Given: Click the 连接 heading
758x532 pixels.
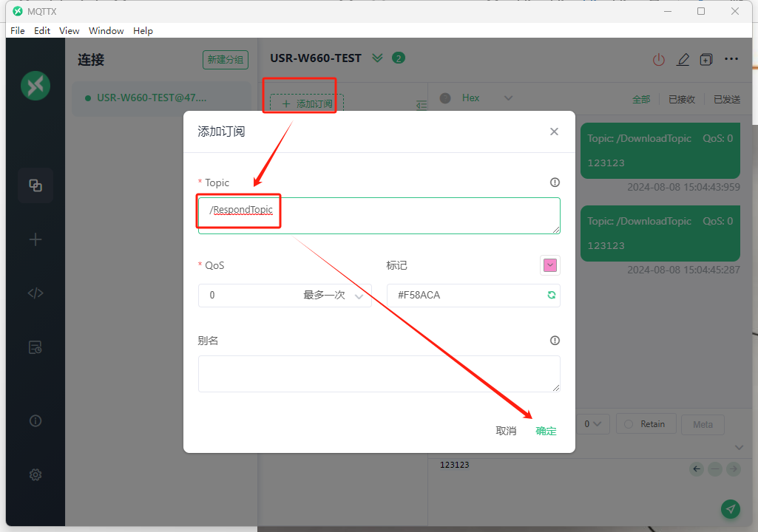Looking at the screenshot, I should click(91, 60).
